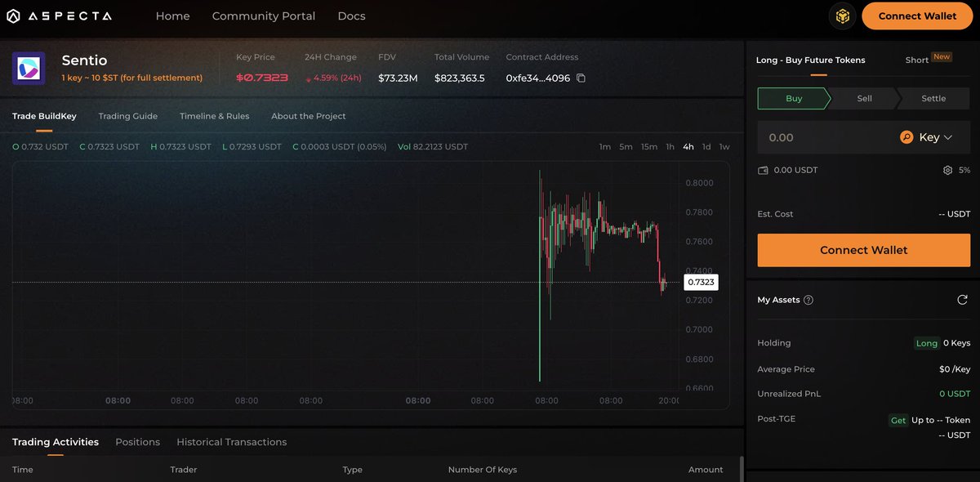
Task: Open Trading Guide tab
Action: pyautogui.click(x=128, y=116)
